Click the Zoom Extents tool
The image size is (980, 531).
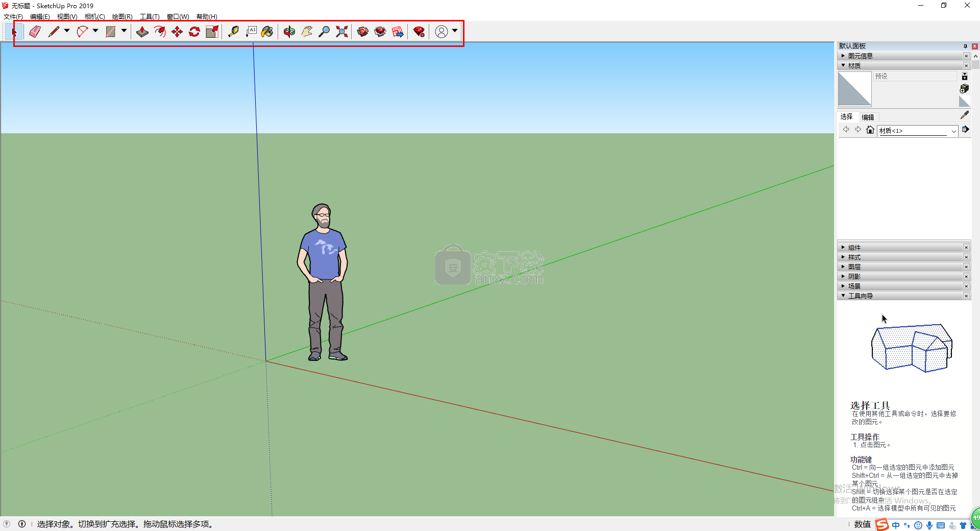click(342, 32)
